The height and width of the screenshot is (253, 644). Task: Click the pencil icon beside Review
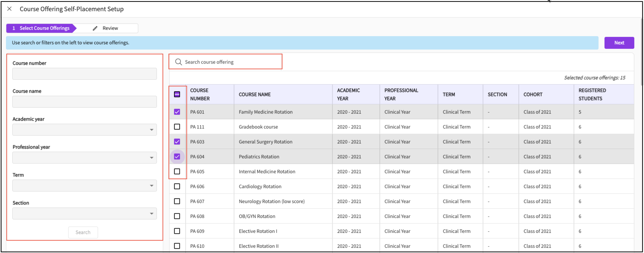pyautogui.click(x=95, y=28)
